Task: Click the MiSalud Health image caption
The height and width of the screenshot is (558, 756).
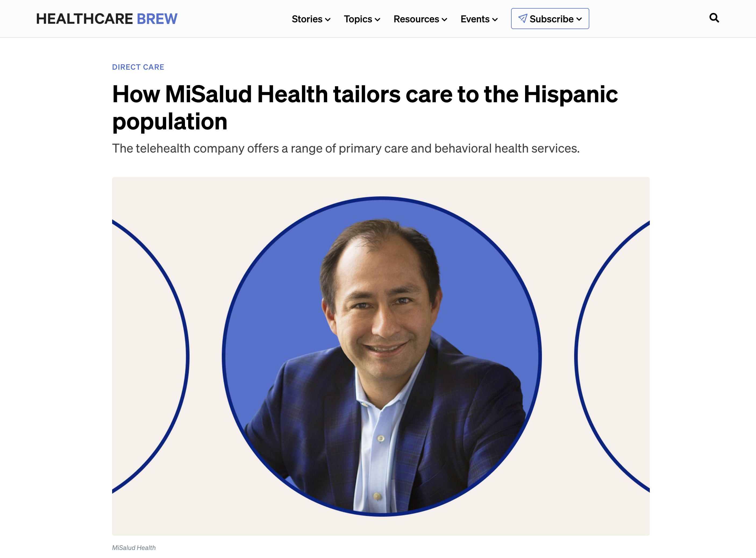Action: [x=134, y=548]
